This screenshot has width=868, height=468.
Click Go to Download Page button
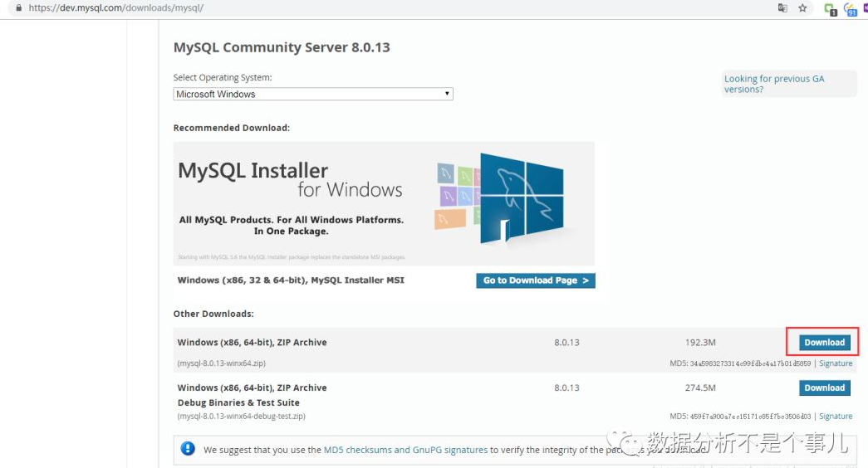[535, 280]
